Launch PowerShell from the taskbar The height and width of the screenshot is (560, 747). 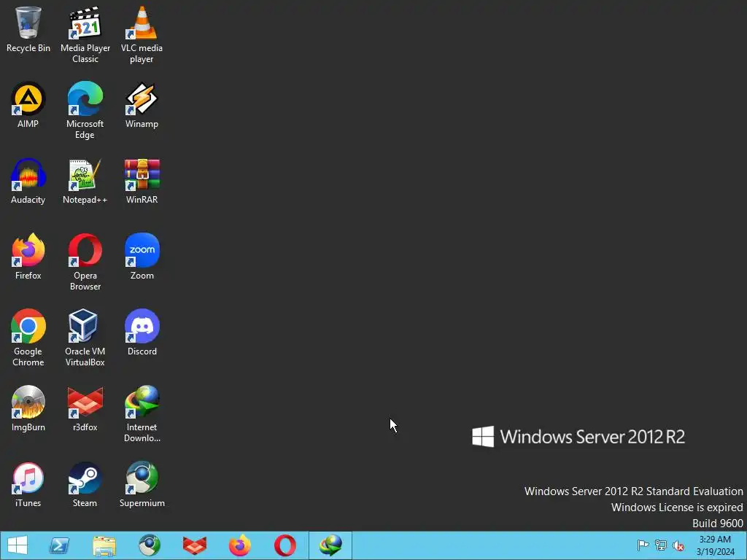point(60,545)
